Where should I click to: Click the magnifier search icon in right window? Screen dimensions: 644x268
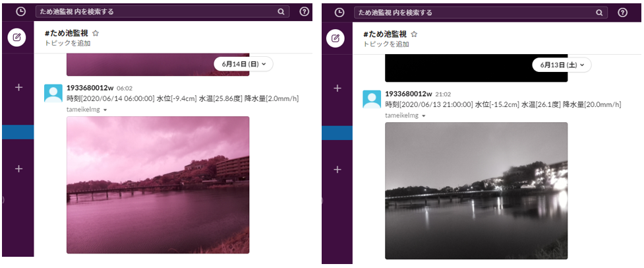599,13
